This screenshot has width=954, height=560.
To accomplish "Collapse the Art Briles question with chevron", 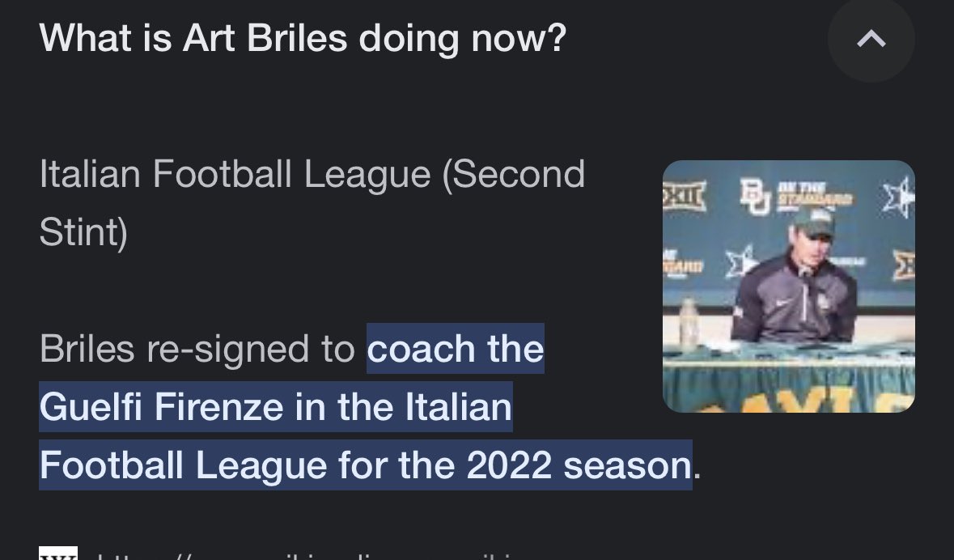I will [871, 39].
